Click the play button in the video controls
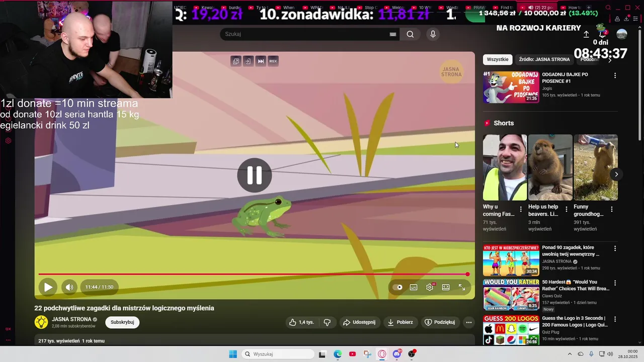Screen dimensions: 644x362 click(x=48, y=287)
